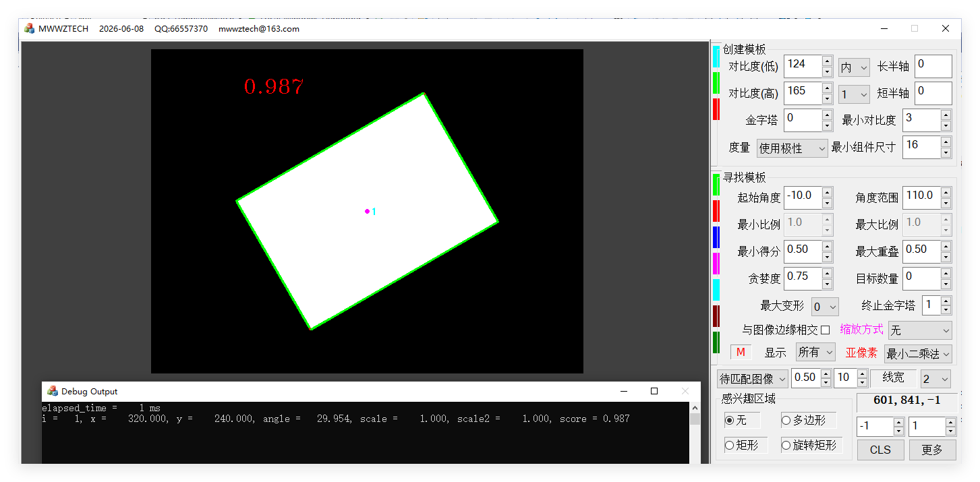Open the 最大变形 dropdown

pyautogui.click(x=825, y=307)
